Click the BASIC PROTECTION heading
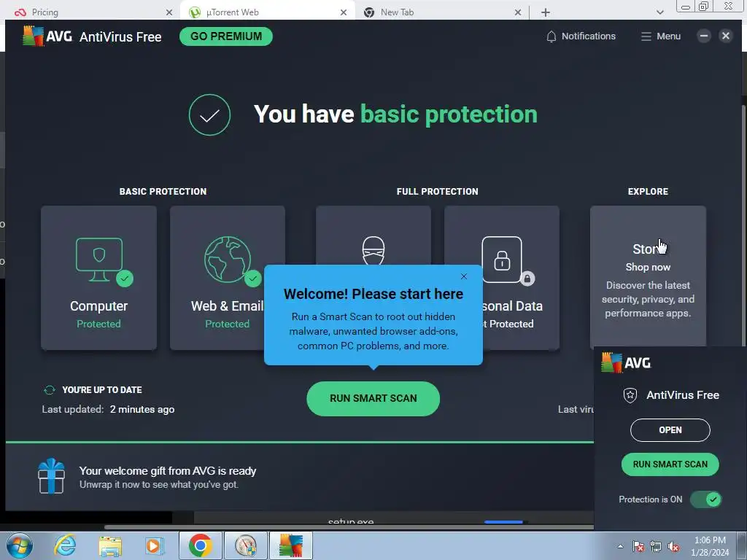The height and width of the screenshot is (560, 747). (x=163, y=192)
